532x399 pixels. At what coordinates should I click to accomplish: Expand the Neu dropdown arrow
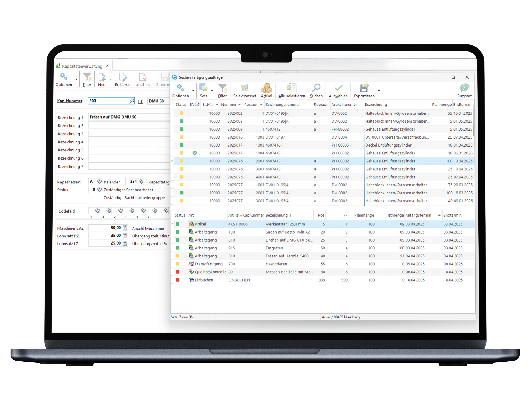[110, 79]
